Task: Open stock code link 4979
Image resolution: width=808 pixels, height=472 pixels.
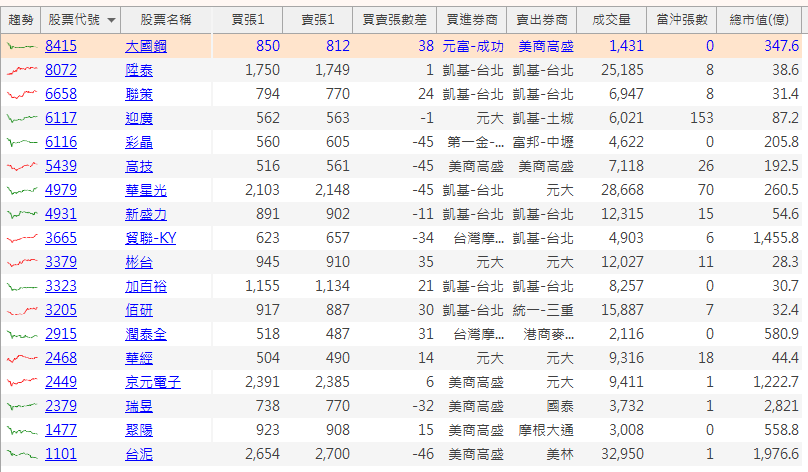Action: tap(61, 190)
